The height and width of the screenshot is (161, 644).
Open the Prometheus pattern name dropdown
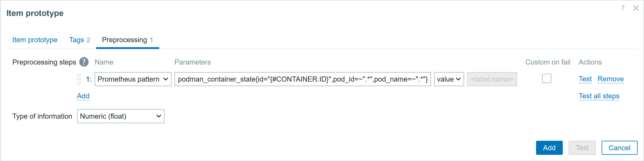point(133,79)
